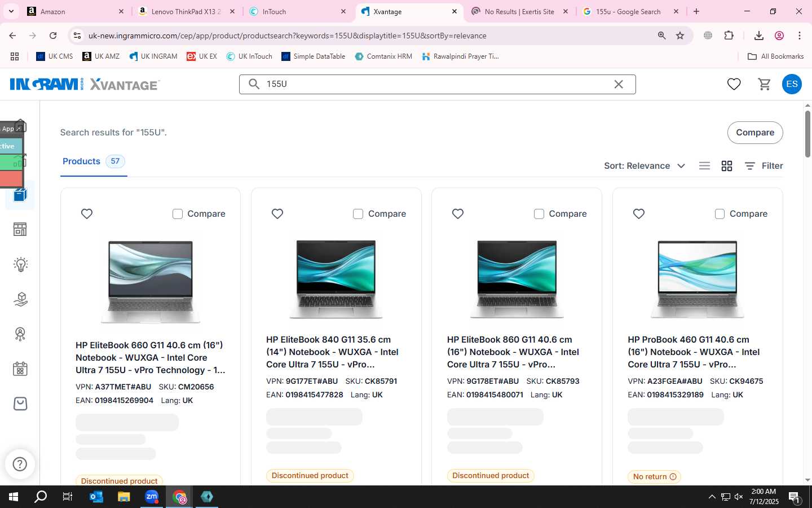Show hidden system tray icons chevron
This screenshot has height=508, width=812.
(x=712, y=497)
